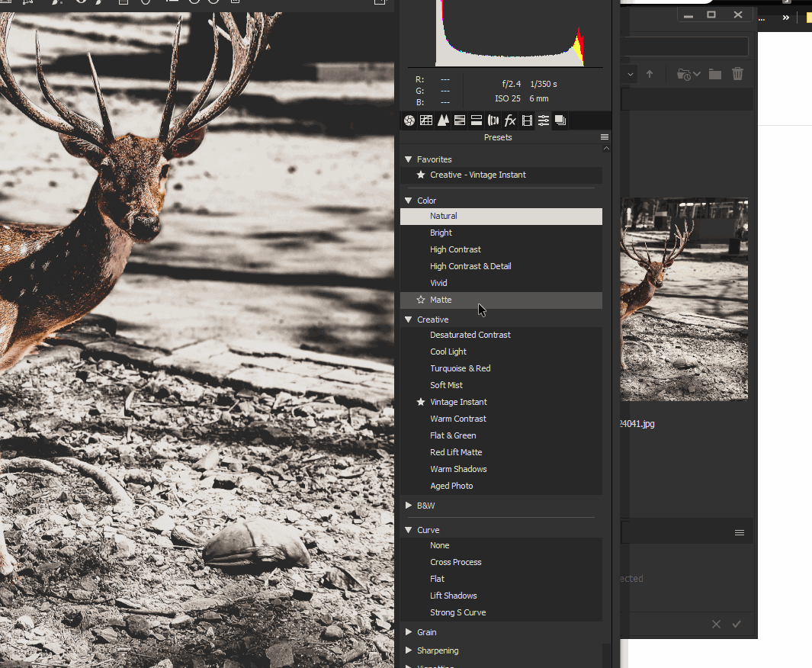Apply the High Contrast preset
Image resolution: width=812 pixels, height=668 pixels.
501,249
